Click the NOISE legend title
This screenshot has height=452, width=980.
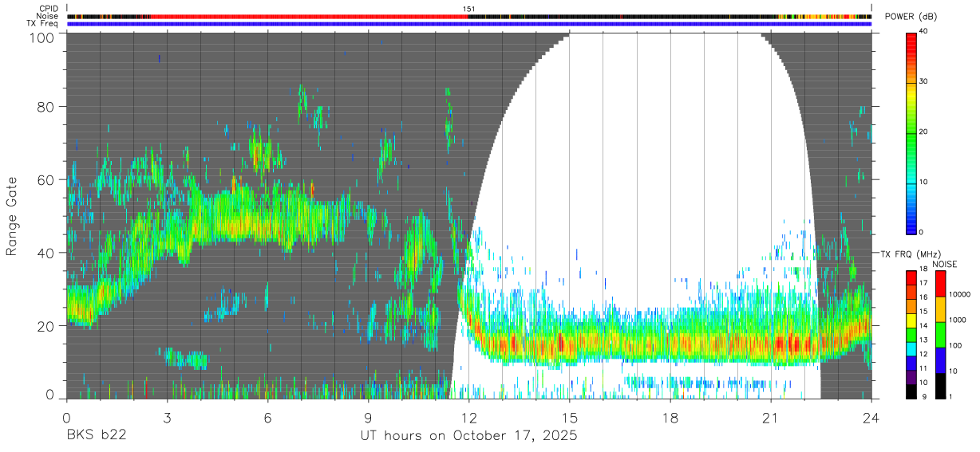(x=945, y=264)
